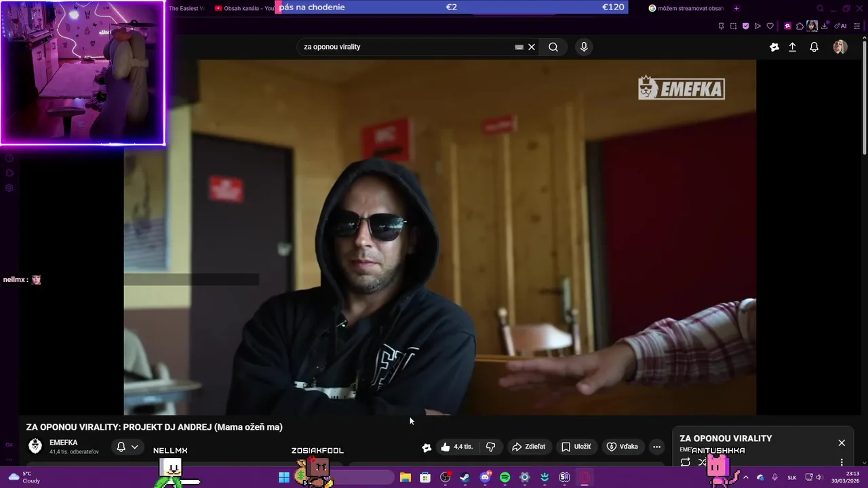Open the browser downloads icon

(825, 26)
